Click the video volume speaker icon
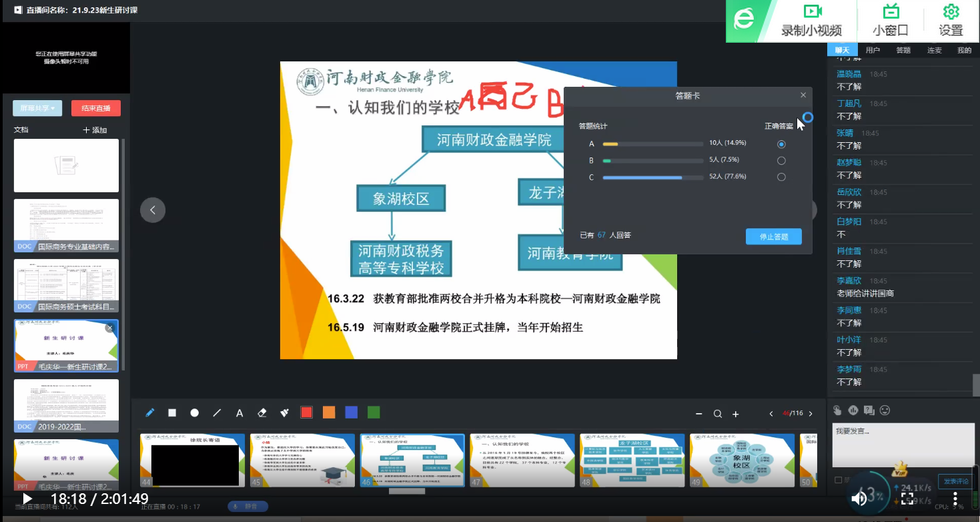The height and width of the screenshot is (522, 980). (859, 498)
